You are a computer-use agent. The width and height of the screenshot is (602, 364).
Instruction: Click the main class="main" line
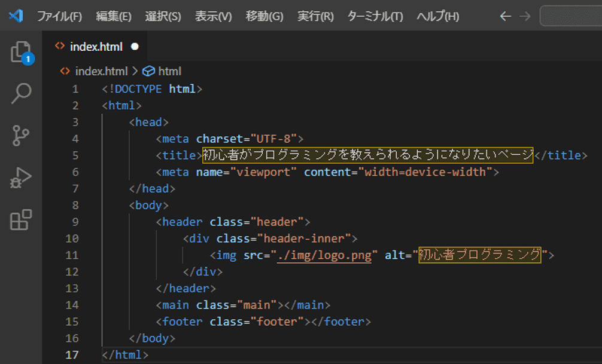(243, 305)
